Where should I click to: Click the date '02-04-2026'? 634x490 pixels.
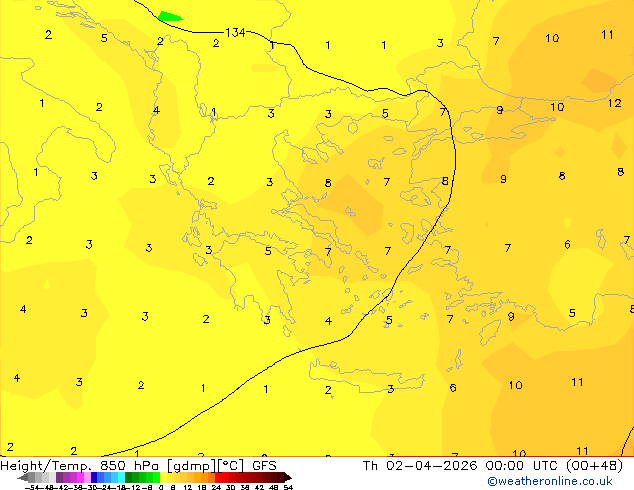432,466
